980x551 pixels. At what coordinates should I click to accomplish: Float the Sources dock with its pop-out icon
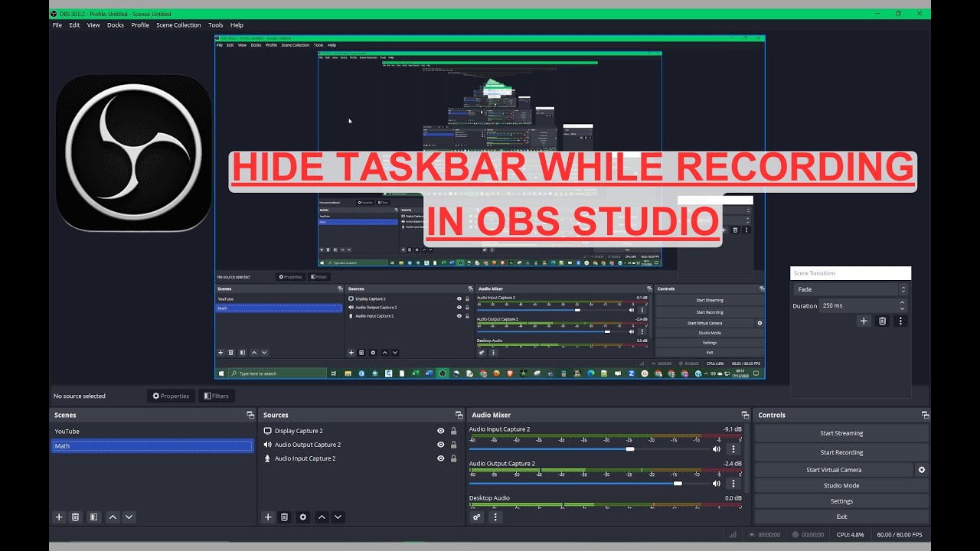tap(459, 415)
